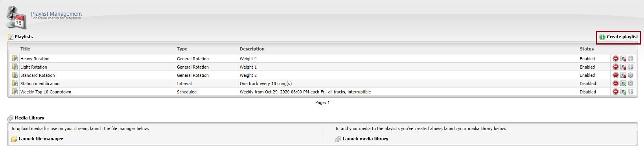Click the Weight 4 description cell

pos(248,59)
